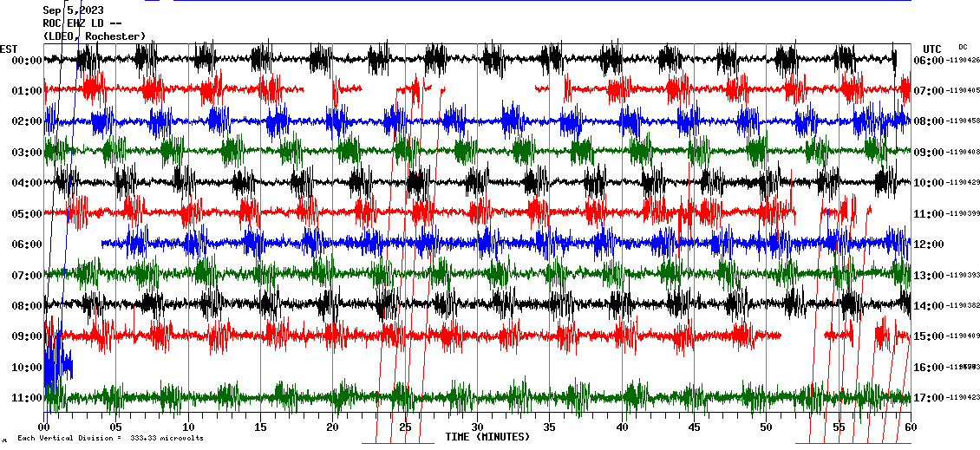980x450 pixels.
Task: Click the 13:00 UTC time label
Action: (x=929, y=275)
